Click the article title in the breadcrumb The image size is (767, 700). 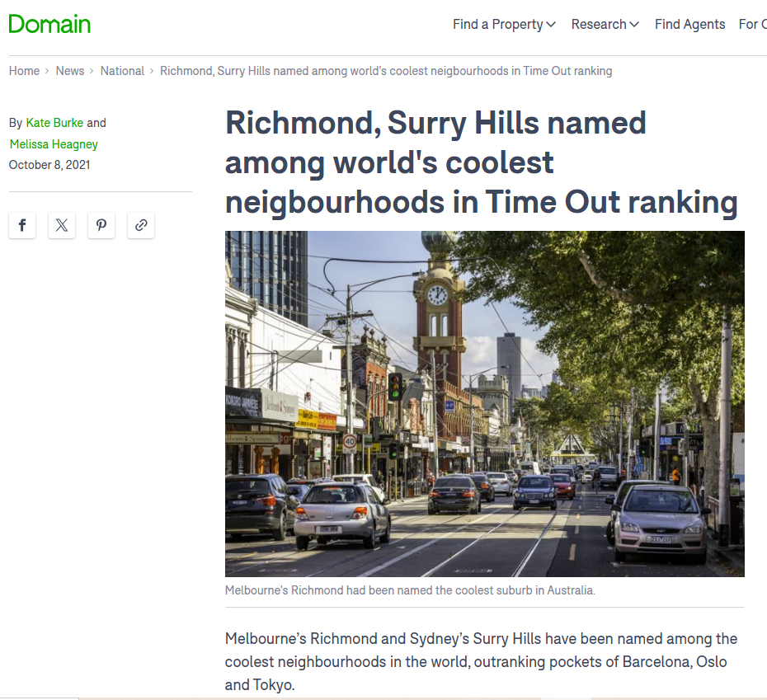(x=385, y=71)
